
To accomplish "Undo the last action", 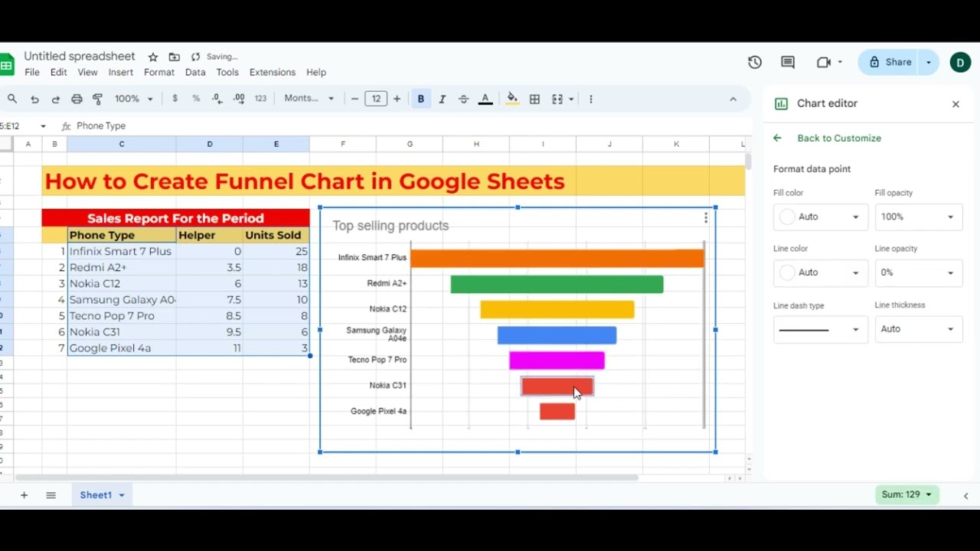I will click(34, 99).
